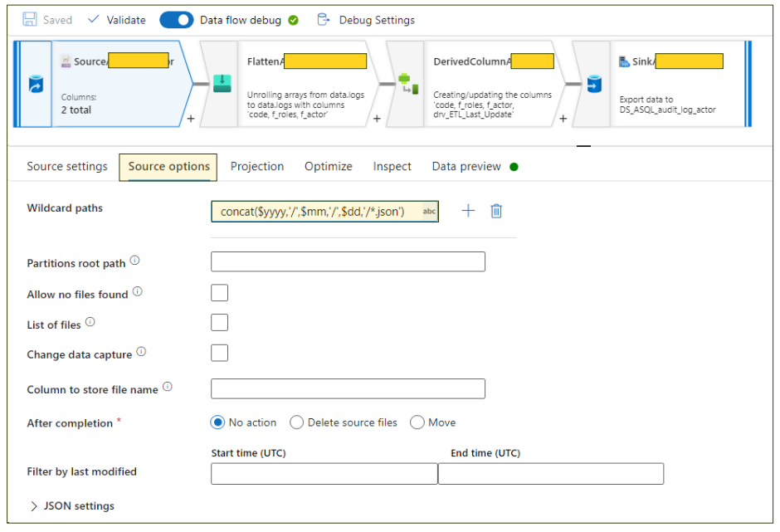Switch to the Projection tab
The image size is (780, 532).
click(x=257, y=166)
